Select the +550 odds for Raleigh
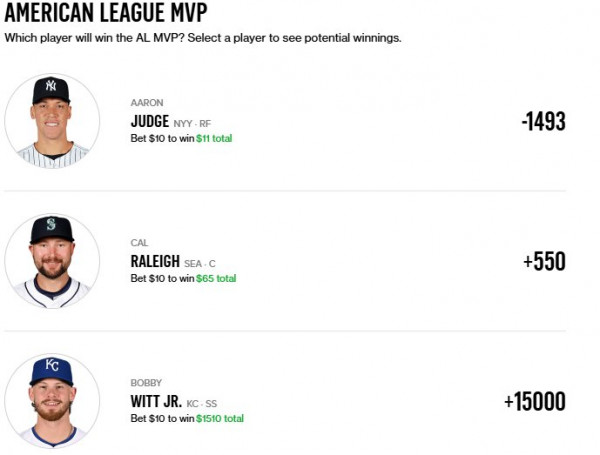The image size is (600, 455). pyautogui.click(x=544, y=261)
